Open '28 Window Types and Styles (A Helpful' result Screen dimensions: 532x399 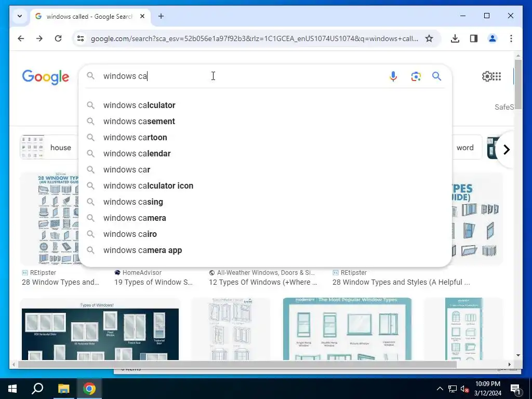401,282
